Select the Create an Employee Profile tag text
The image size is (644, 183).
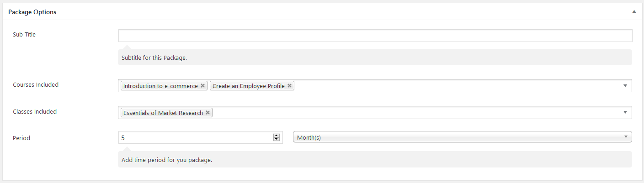click(x=249, y=86)
